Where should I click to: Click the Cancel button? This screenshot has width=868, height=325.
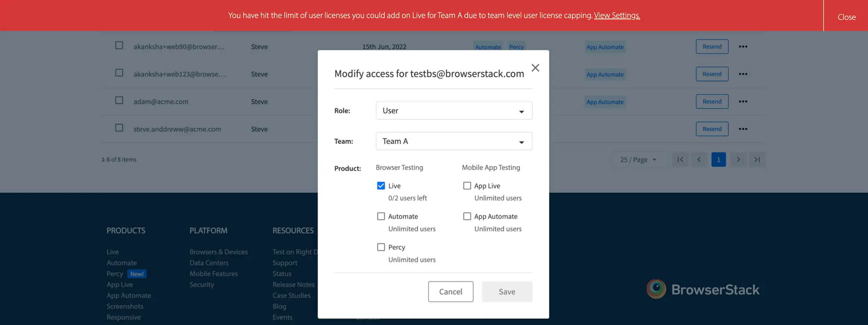(x=450, y=292)
